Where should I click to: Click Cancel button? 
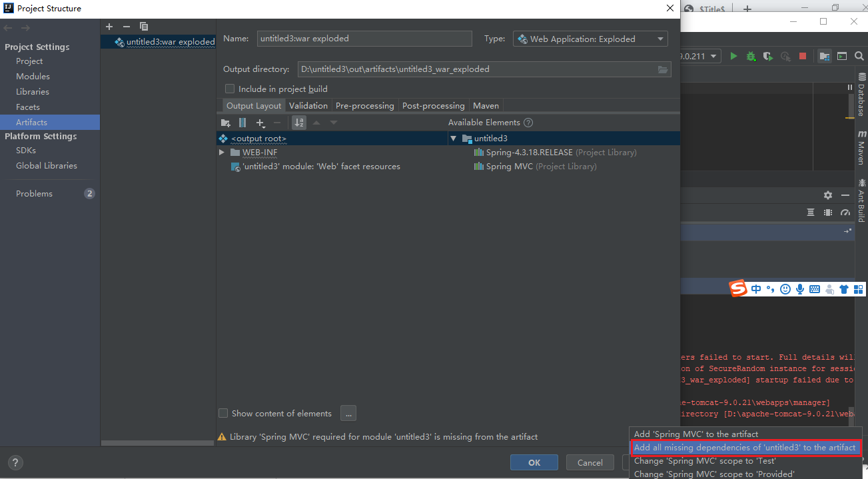tap(590, 462)
